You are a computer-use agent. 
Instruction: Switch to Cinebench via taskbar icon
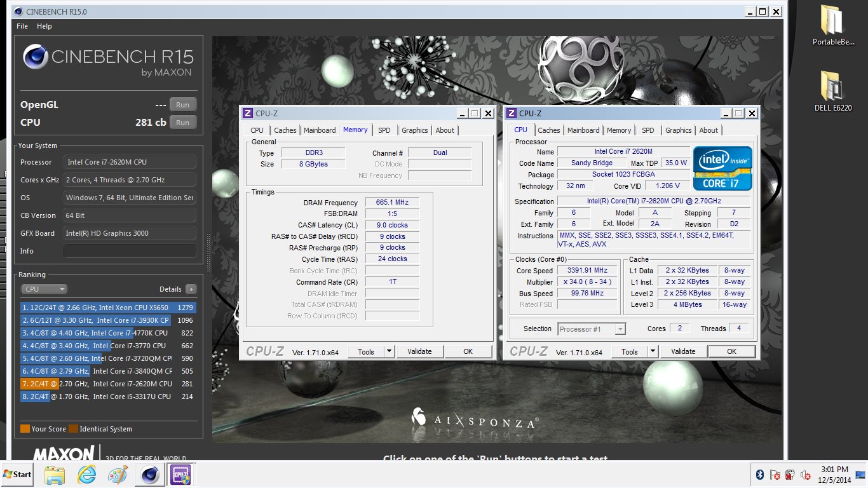(150, 475)
